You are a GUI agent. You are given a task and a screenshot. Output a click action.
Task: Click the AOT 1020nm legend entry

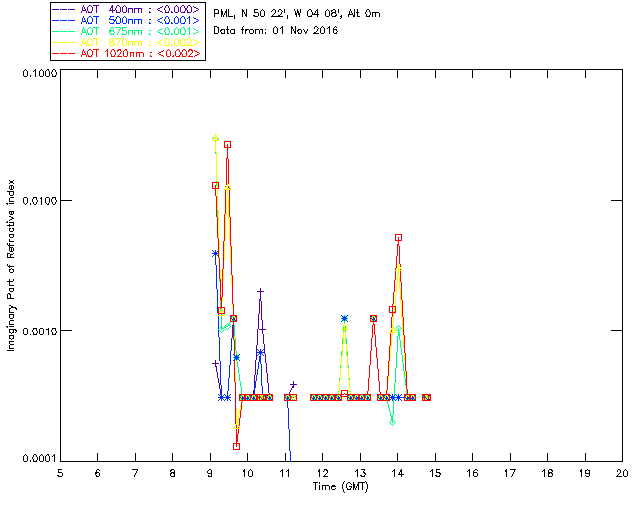pos(127,53)
